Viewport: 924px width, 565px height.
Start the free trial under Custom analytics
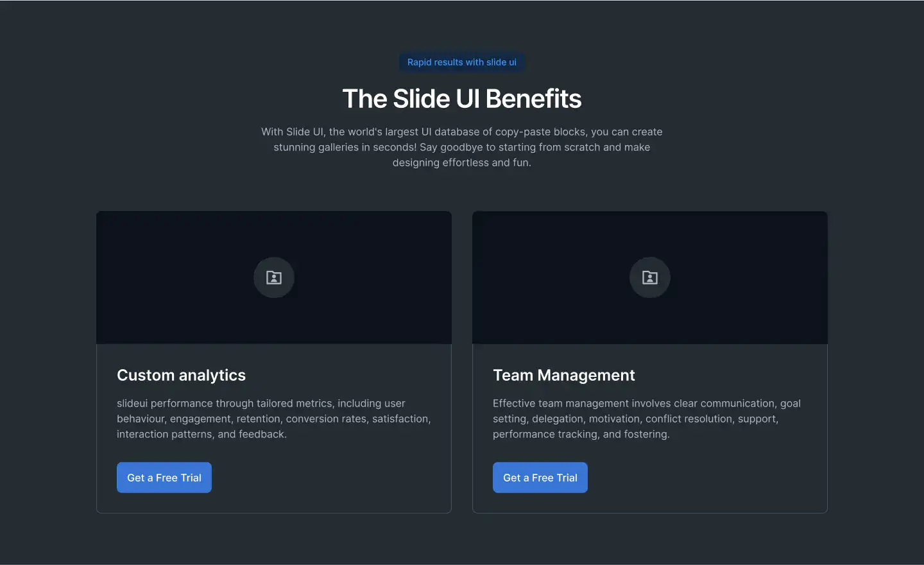[164, 478]
